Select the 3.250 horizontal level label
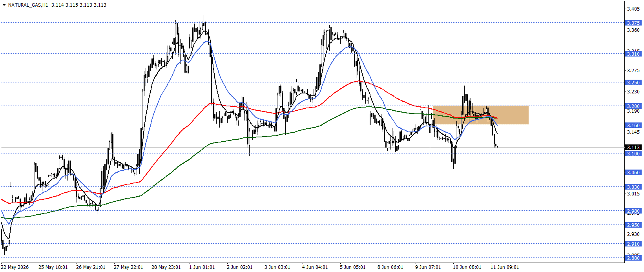Viewport: 644px width, 272px height. (x=633, y=82)
